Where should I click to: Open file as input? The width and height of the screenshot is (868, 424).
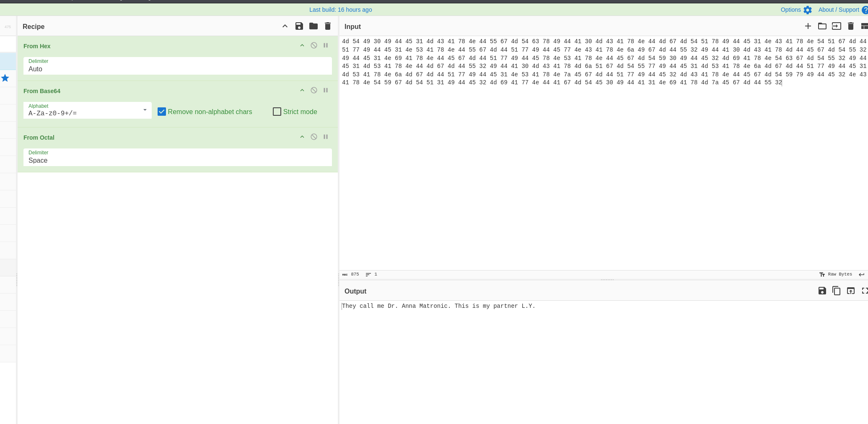(x=837, y=26)
